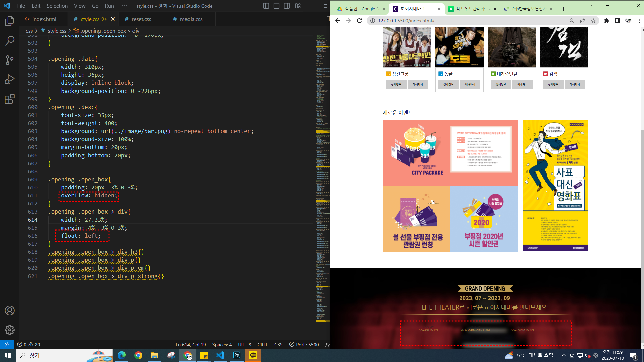Expand the CSS language mode selector
This screenshot has width=644, height=362.
278,344
